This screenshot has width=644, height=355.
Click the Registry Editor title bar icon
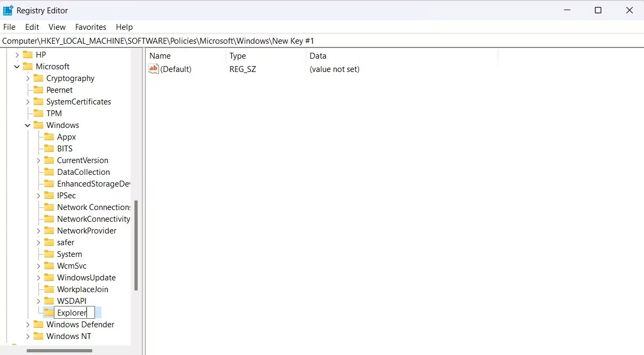click(x=8, y=10)
